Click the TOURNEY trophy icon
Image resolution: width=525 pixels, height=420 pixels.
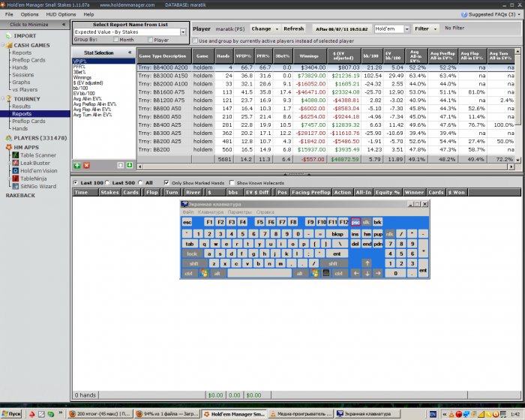pos(9,99)
